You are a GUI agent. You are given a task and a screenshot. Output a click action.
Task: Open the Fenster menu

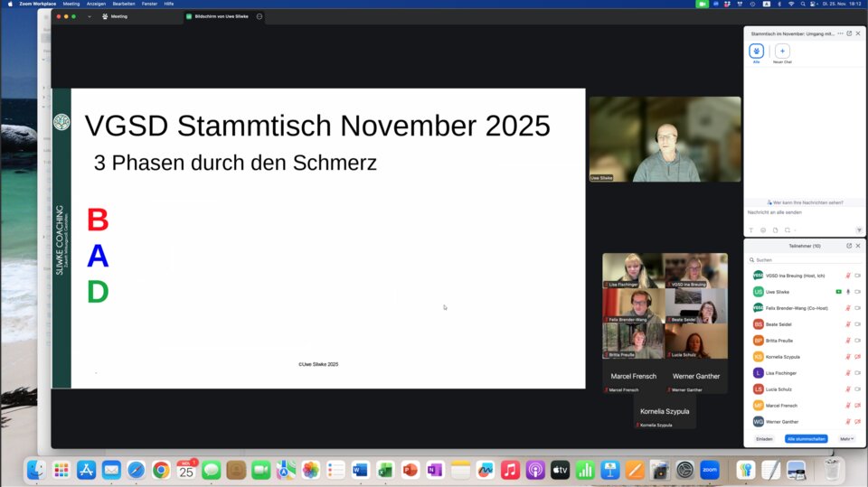coord(149,4)
